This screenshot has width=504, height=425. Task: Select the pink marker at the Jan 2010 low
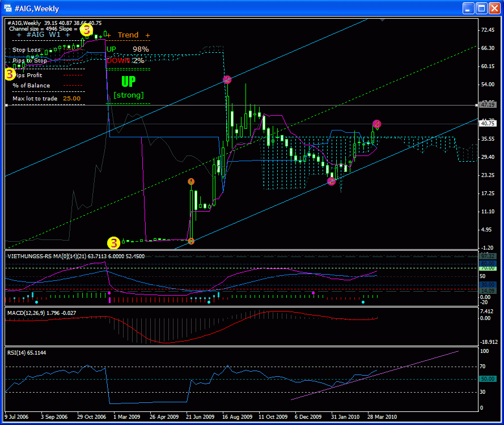coord(332,182)
